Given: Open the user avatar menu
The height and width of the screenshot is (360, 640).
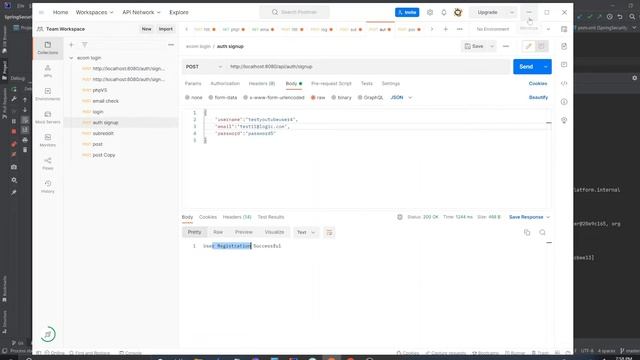Looking at the screenshot, I should (x=458, y=12).
